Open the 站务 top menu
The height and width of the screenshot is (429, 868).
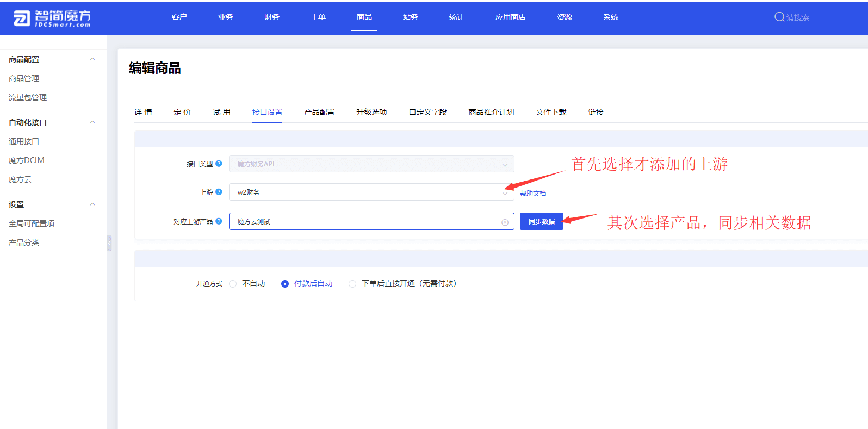pos(411,17)
